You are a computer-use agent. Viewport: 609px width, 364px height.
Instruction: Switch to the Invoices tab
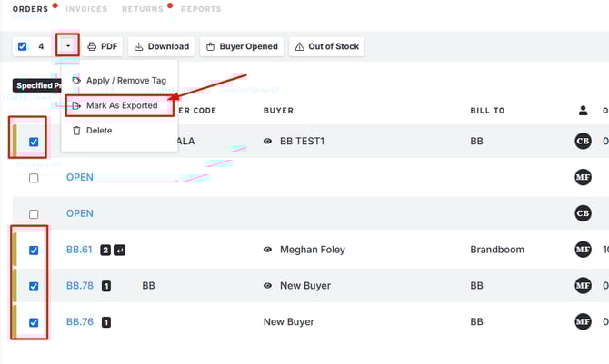[86, 9]
